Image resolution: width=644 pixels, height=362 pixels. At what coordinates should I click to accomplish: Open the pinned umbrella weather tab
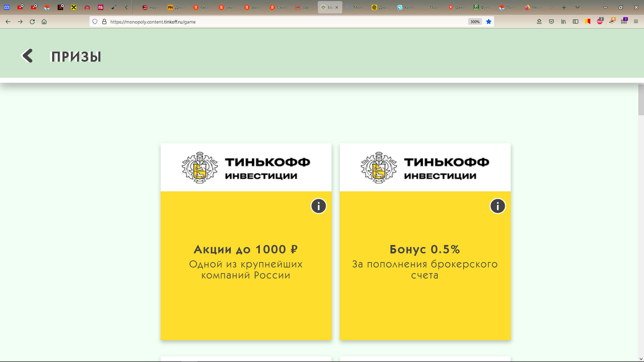pos(47,7)
